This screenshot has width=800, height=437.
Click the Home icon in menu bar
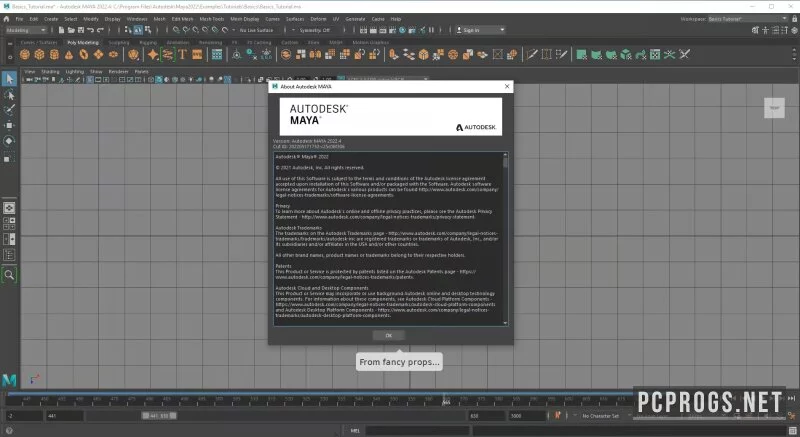(6, 19)
